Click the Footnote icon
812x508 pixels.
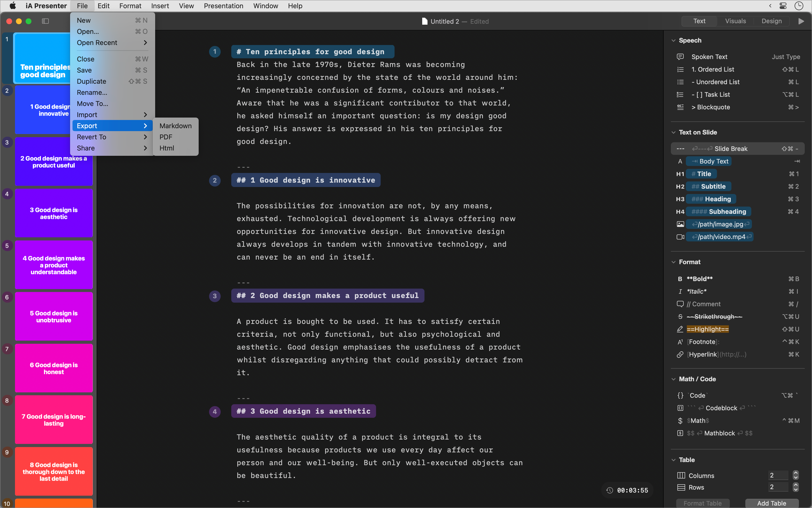680,342
